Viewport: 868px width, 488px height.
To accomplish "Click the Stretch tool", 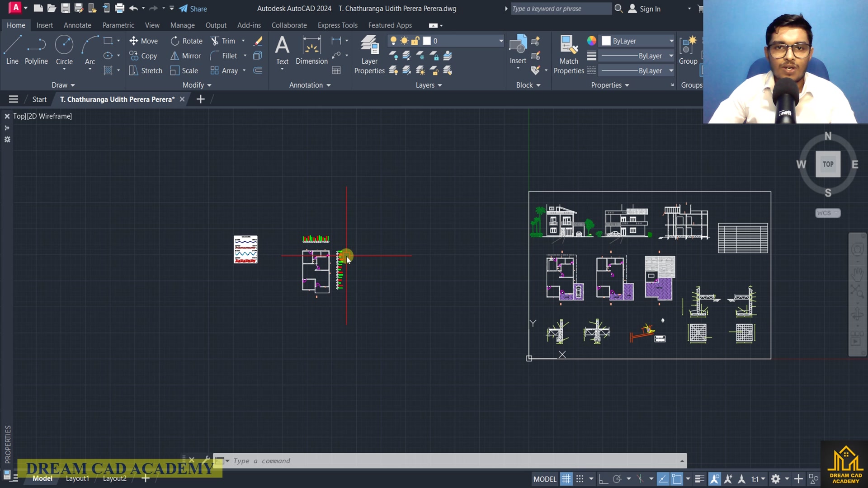I will [x=146, y=71].
